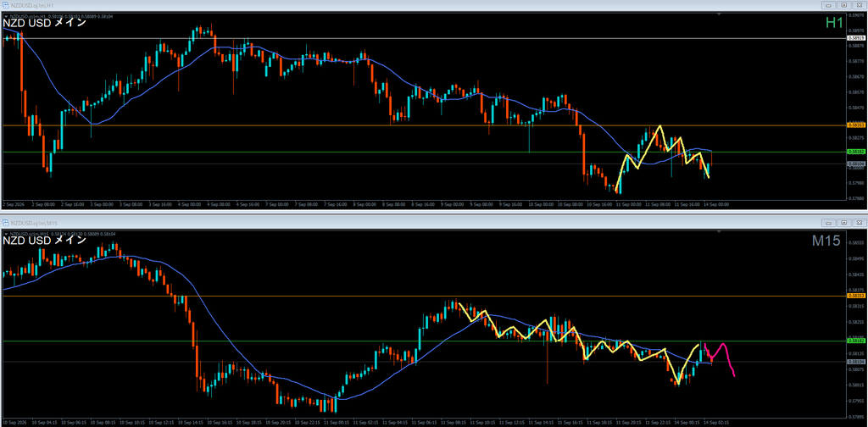Image resolution: width=868 pixels, height=427 pixels.
Task: Click the M15 timeframe label
Action: (x=826, y=241)
